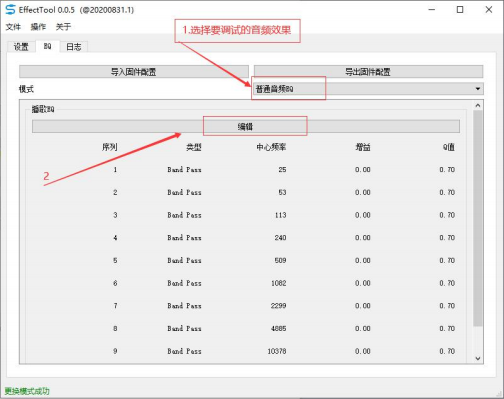Click the Q值 column header
The image size is (504, 399).
point(449,147)
